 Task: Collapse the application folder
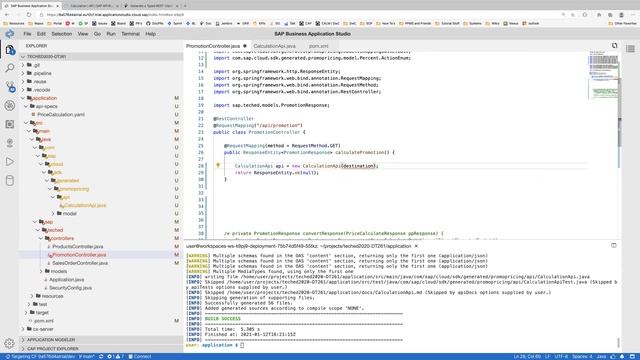coord(23,98)
